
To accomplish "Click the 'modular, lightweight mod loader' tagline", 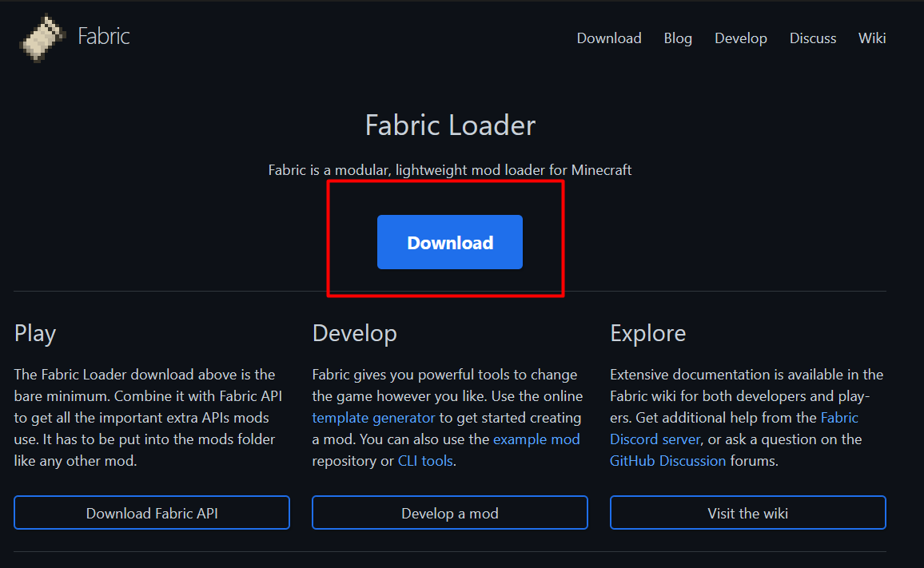I will (x=450, y=170).
